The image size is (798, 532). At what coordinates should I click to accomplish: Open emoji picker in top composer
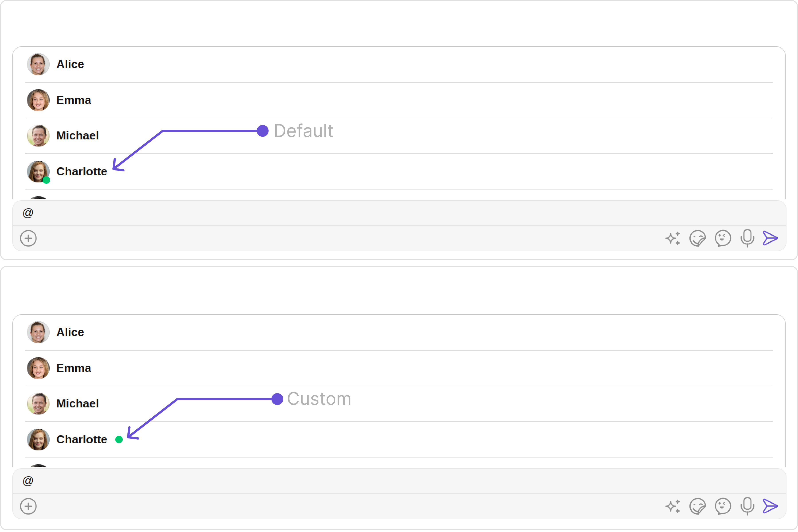point(723,239)
